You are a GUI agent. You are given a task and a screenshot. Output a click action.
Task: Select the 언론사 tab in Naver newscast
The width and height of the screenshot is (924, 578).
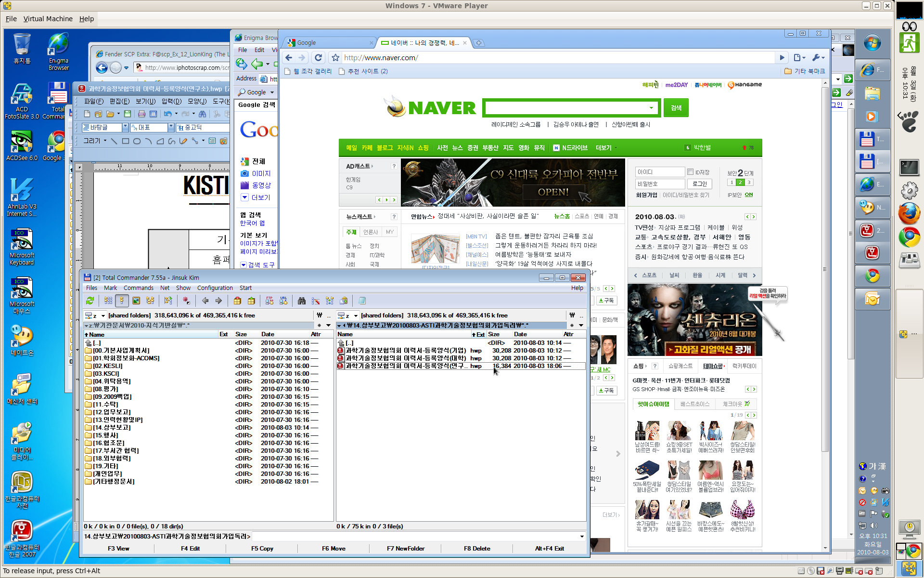pyautogui.click(x=371, y=232)
